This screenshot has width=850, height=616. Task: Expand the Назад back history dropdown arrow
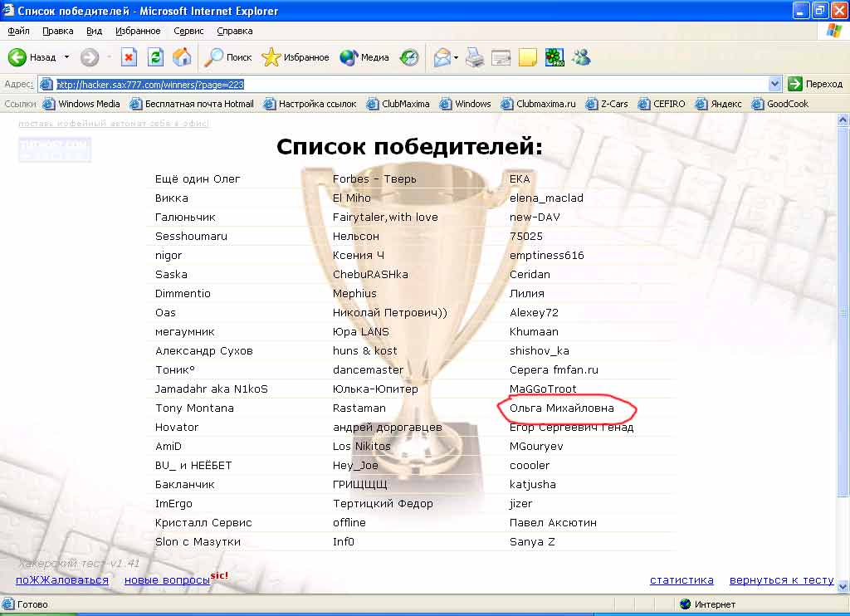pyautogui.click(x=67, y=57)
